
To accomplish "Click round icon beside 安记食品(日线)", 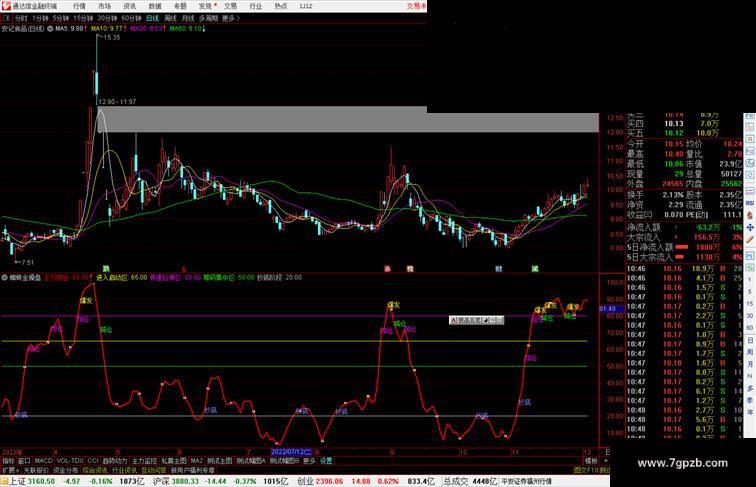I will (x=50, y=29).
